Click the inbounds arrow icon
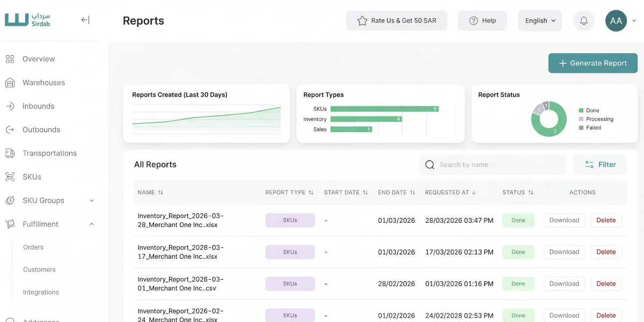 click(x=10, y=106)
